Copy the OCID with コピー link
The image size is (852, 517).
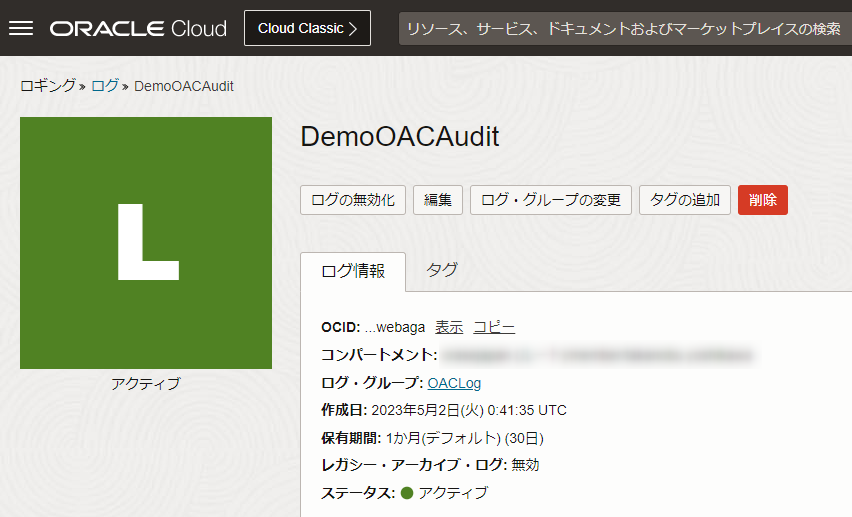(494, 327)
